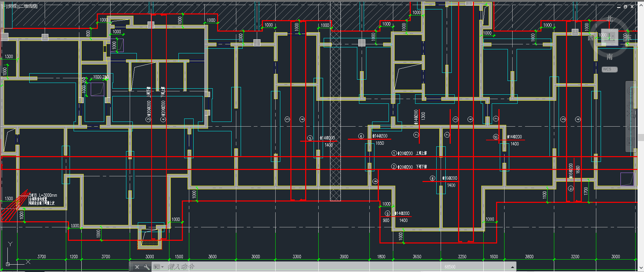Close the command line window

(x=137, y=267)
